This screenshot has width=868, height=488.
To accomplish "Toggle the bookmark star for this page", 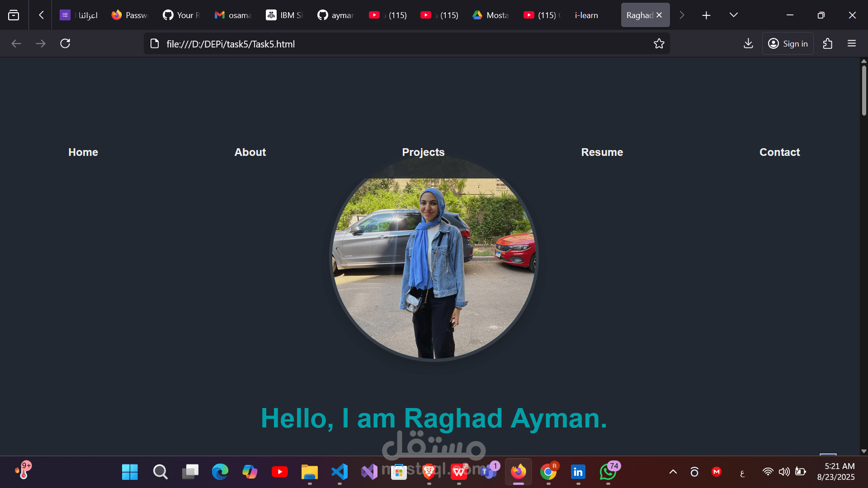I will click(x=659, y=43).
